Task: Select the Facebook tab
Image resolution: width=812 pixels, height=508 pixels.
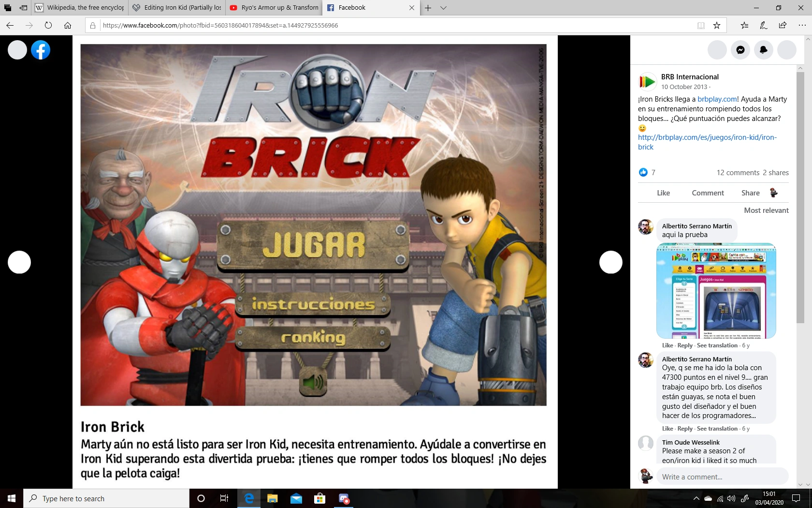Action: pos(371,8)
